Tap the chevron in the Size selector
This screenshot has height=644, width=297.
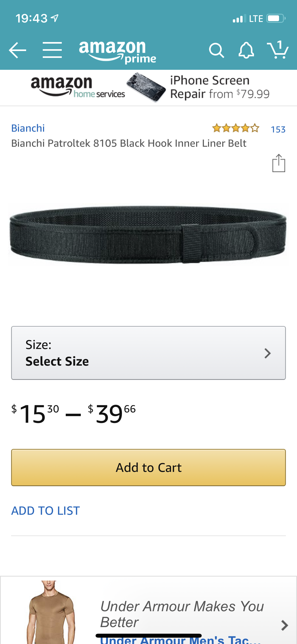(x=267, y=353)
